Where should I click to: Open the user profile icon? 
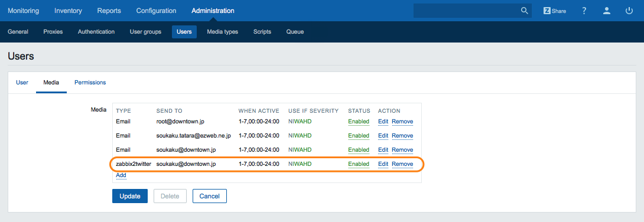click(x=607, y=11)
